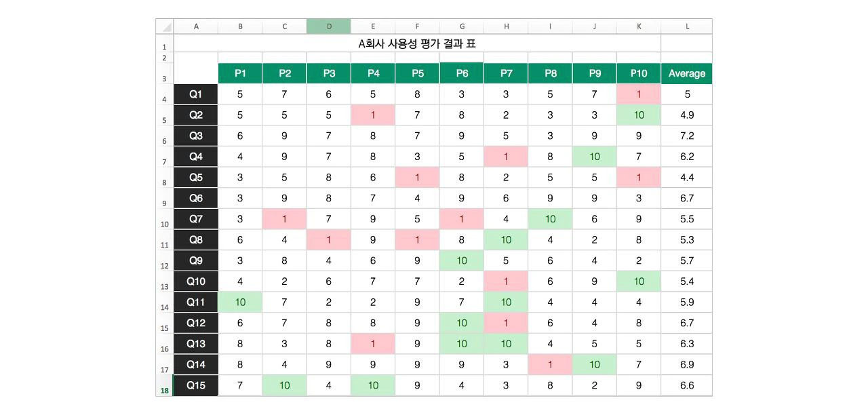This screenshot has width=868, height=413.
Task: Click the green 10 cell in Q7 row under P8
Action: click(550, 219)
